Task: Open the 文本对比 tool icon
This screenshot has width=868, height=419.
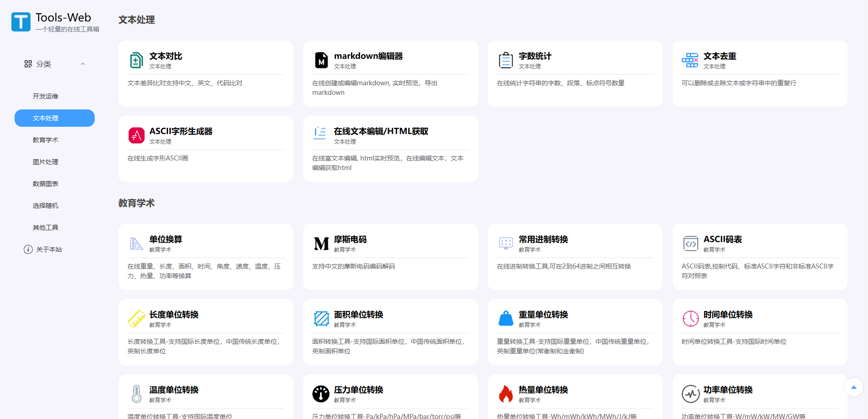Action: click(136, 60)
